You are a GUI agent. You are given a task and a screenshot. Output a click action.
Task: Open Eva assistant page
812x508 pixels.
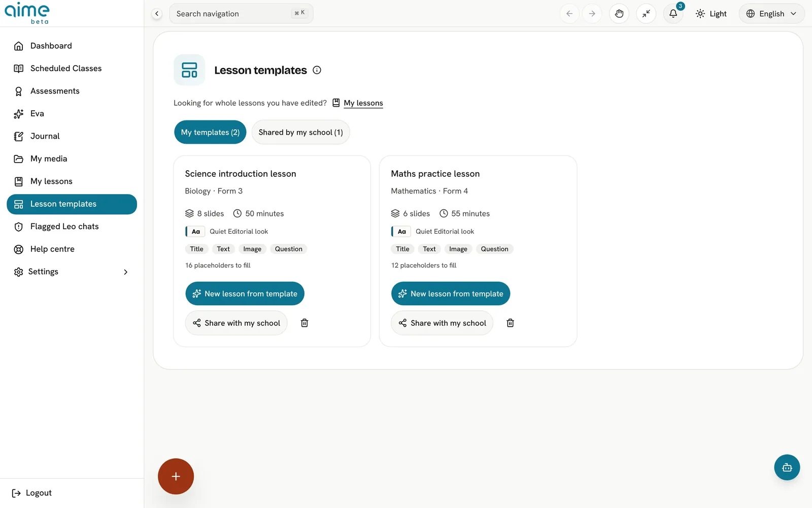[72, 114]
